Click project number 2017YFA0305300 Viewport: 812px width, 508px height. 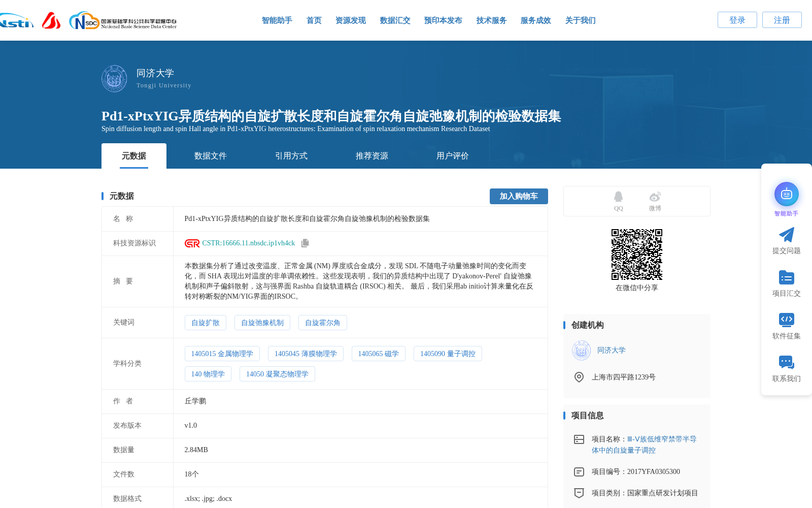[654, 472]
